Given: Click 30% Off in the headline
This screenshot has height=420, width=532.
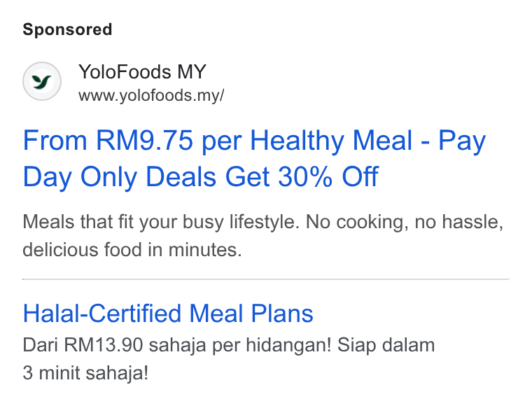Looking at the screenshot, I should [x=328, y=176].
